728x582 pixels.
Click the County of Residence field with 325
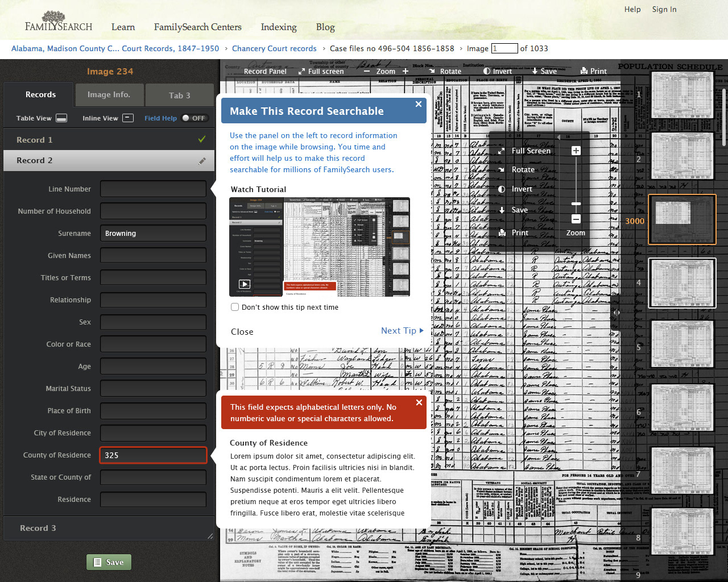pos(153,455)
